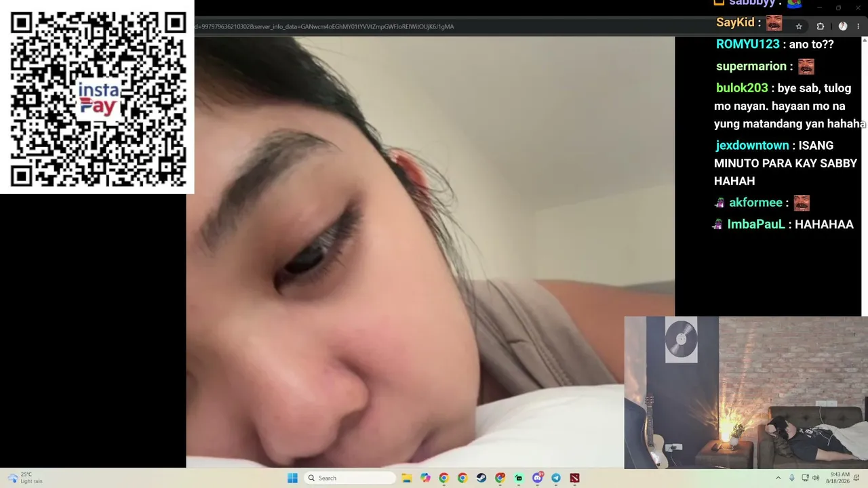Screen dimensions: 868x488
Task: Bookmark this page with the star icon
Action: (799, 26)
